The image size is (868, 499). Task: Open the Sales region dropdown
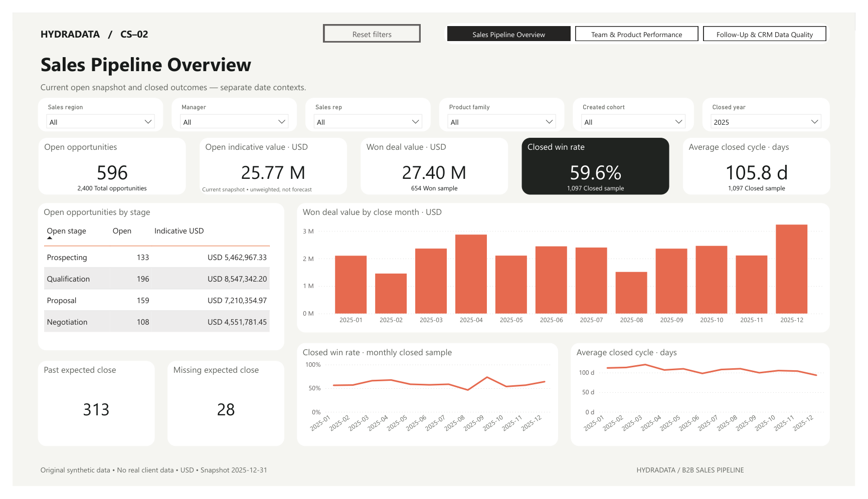coord(100,122)
